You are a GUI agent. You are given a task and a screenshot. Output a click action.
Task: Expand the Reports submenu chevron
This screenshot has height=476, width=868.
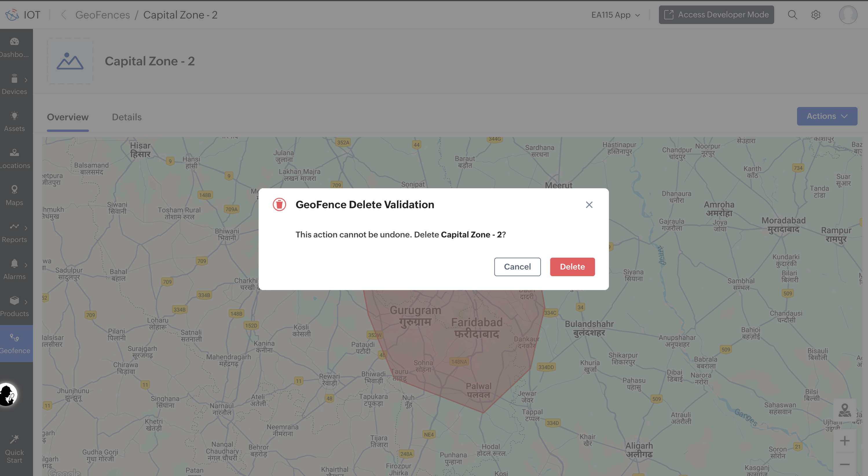26,228
